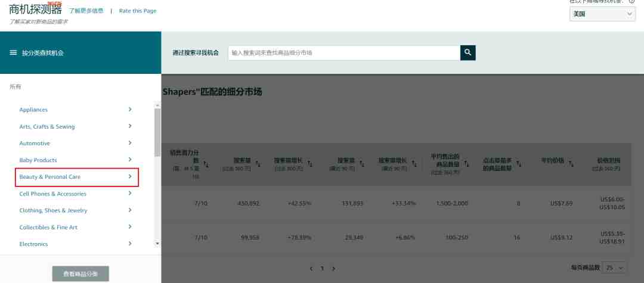Sort by 搜索量 (过去 360 天) column
This screenshot has width=644, height=283.
click(258, 163)
